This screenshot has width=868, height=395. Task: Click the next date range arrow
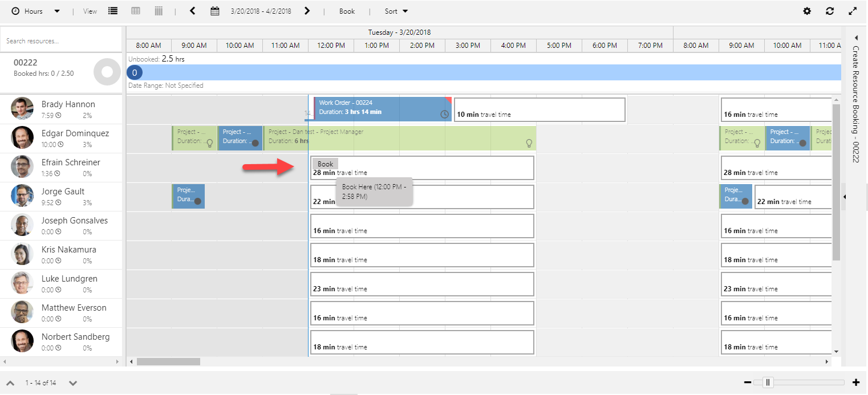pyautogui.click(x=307, y=10)
